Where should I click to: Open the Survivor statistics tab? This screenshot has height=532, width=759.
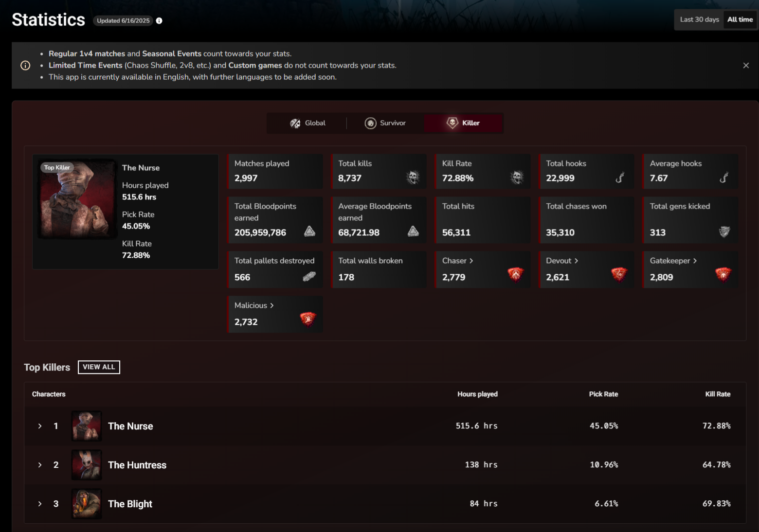pyautogui.click(x=385, y=123)
